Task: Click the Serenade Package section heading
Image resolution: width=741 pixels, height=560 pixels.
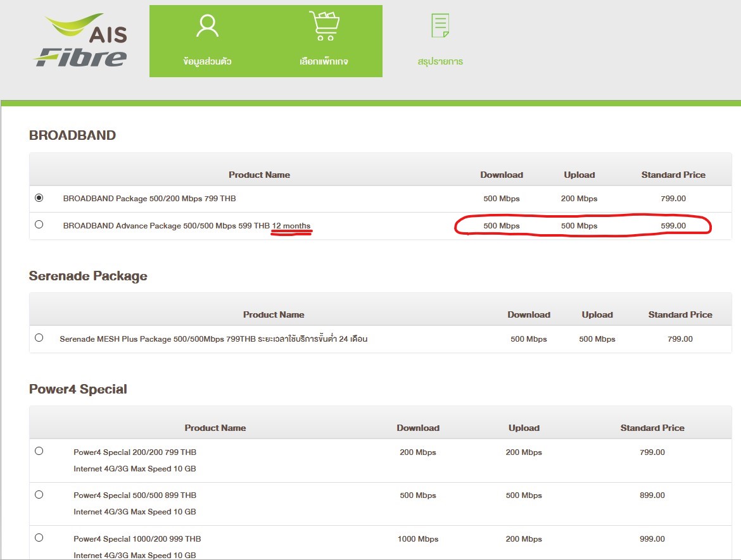Action: point(88,277)
